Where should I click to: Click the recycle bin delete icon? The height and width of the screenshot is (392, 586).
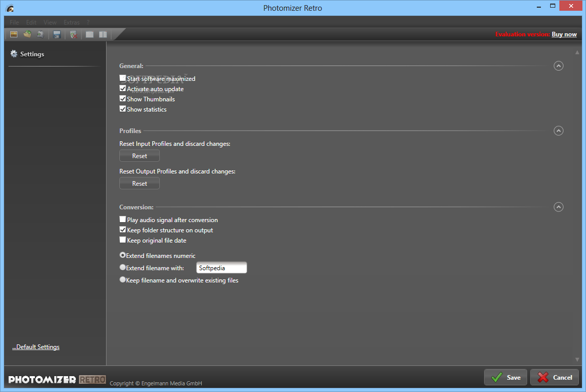click(74, 35)
